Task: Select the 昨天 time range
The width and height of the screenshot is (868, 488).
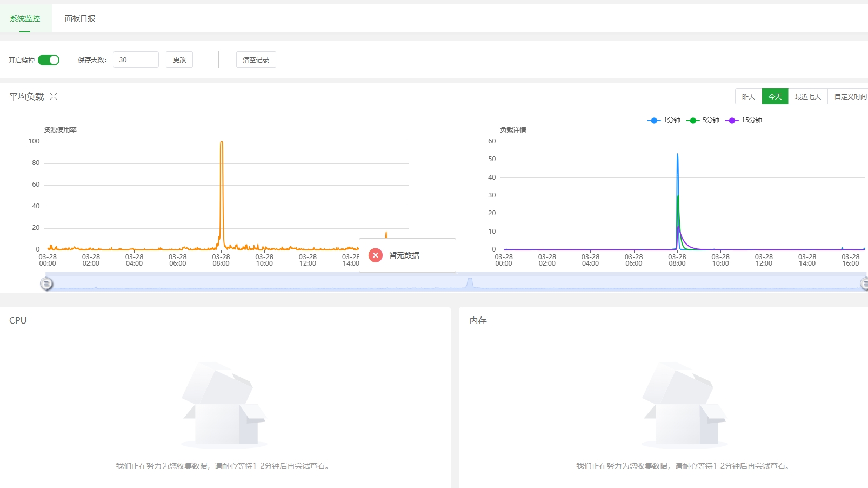Action: 749,96
